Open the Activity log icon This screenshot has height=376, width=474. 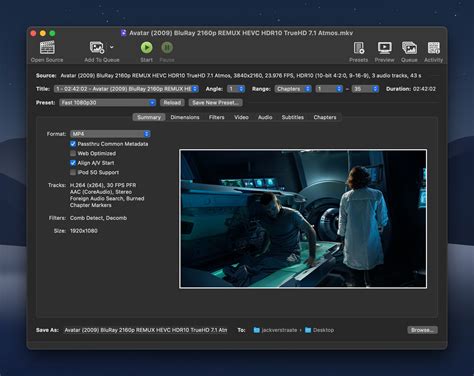[434, 48]
